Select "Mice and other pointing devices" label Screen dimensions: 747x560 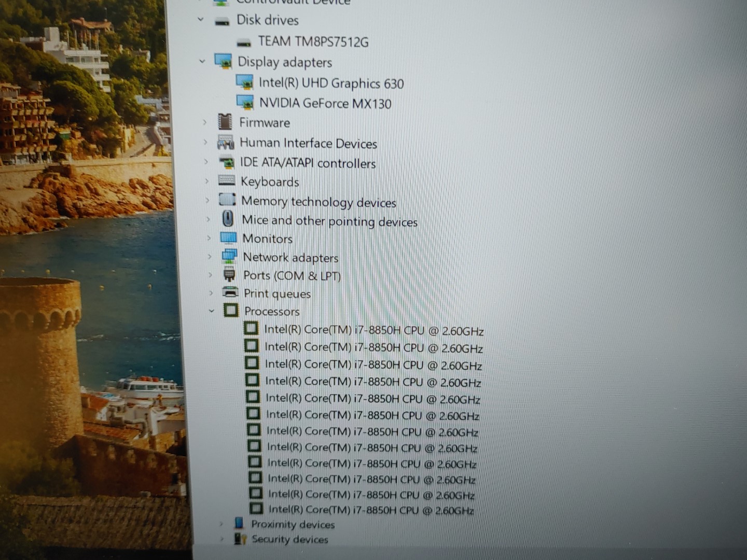(x=330, y=221)
